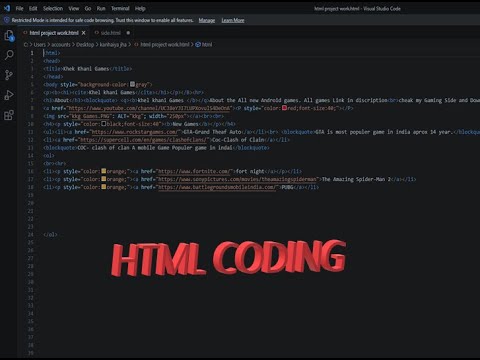The height and width of the screenshot is (360, 480).
Task: Click the unsaved dot on side.html tab
Action: pos(128,33)
